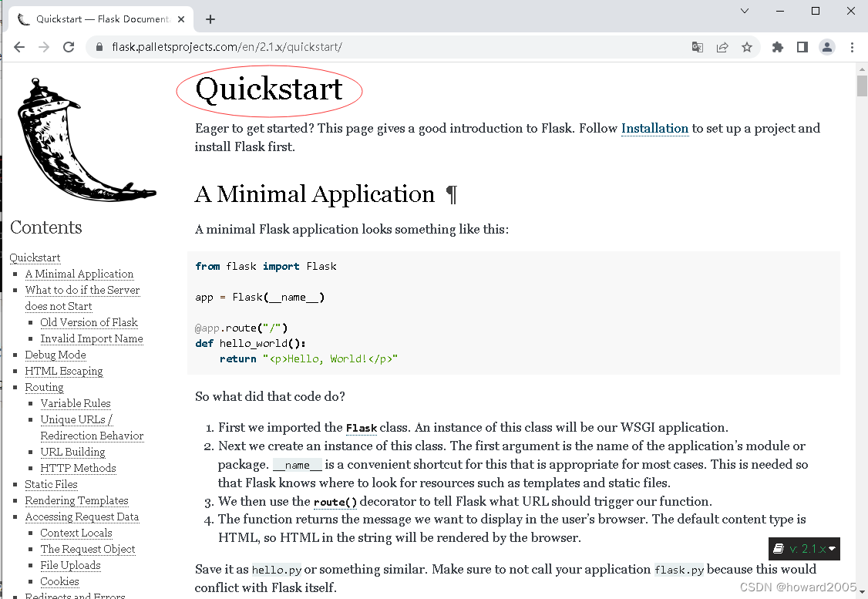Go to Rendering Templates section
Screen dimensions: 868x599
pos(77,500)
